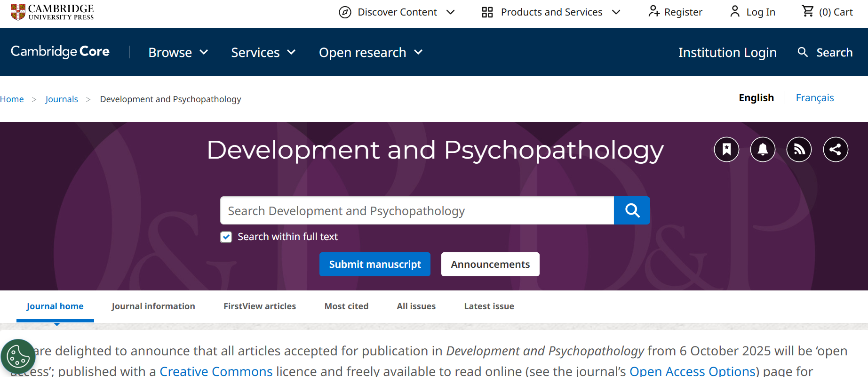
Task: Switch language to Français
Action: click(x=814, y=98)
